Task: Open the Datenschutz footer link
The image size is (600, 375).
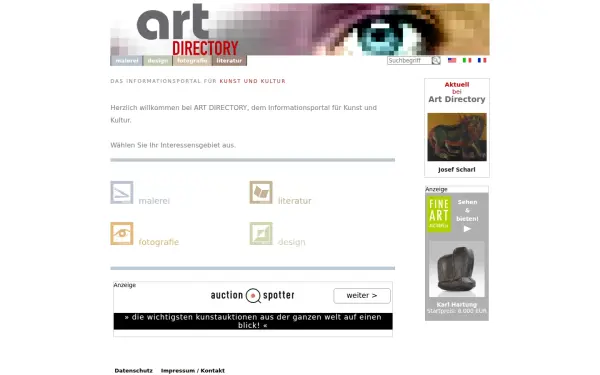Action: (x=134, y=370)
